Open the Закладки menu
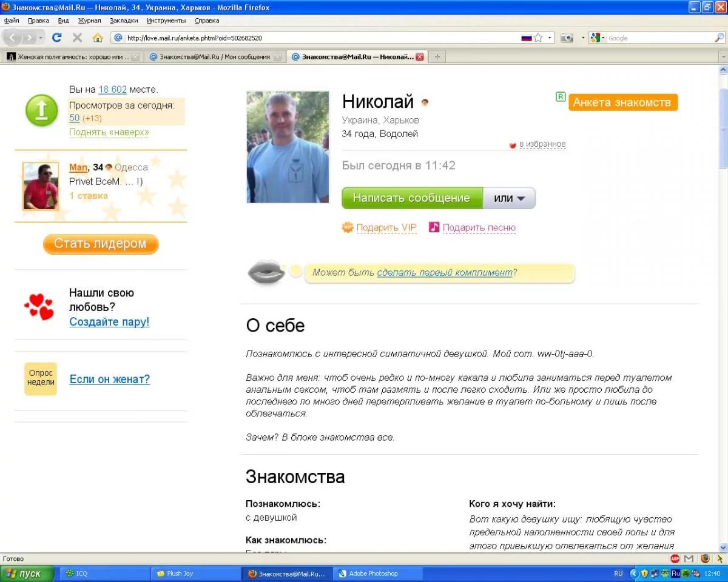The width and height of the screenshot is (728, 582). click(x=124, y=20)
